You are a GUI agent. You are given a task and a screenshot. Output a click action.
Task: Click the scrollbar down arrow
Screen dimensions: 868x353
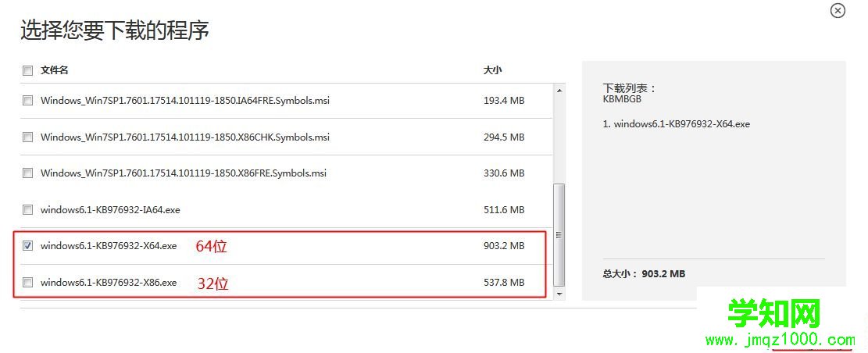click(x=559, y=294)
